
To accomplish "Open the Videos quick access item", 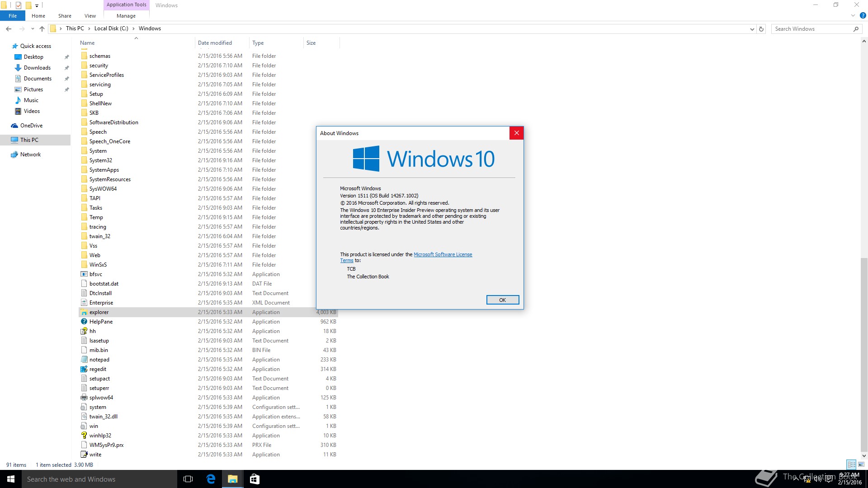I will click(32, 111).
